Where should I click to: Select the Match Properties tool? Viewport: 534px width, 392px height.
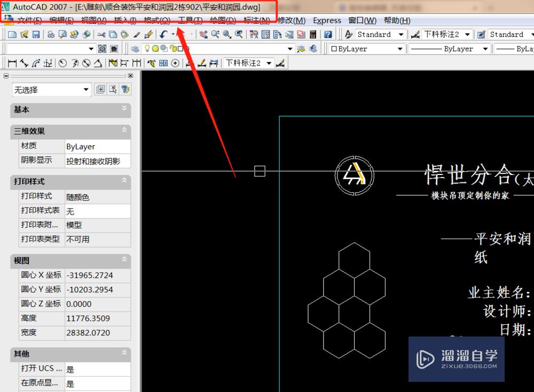[137, 34]
